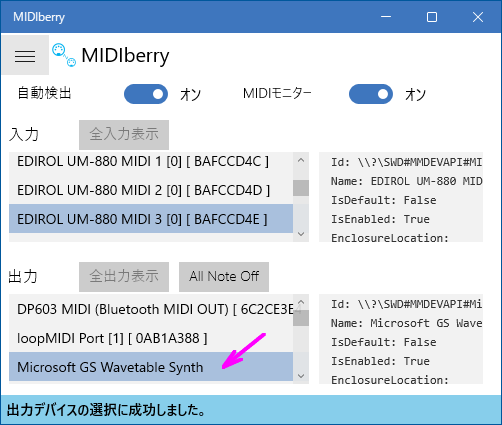The width and height of the screenshot is (502, 425).
Task: Click output list scroll down arrow
Action: [301, 376]
